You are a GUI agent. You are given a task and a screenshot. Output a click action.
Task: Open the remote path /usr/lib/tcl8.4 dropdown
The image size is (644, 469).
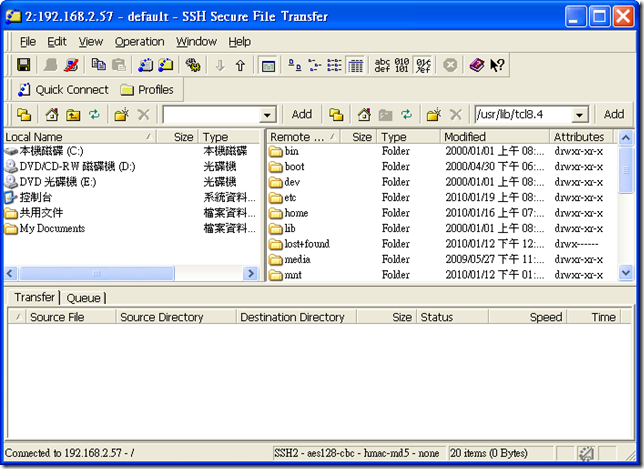tap(580, 115)
